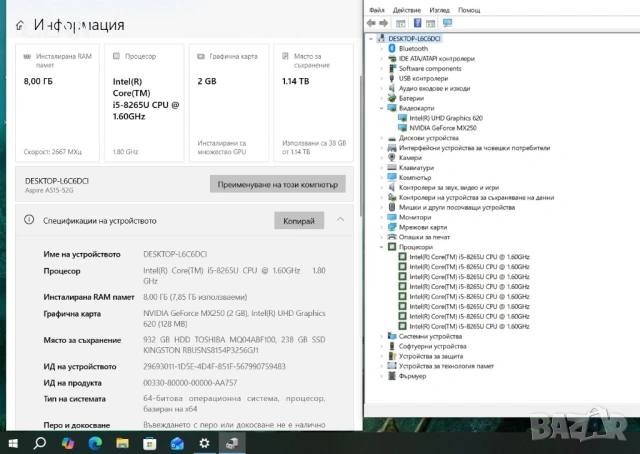Expand the Системни устройства category
This screenshot has height=454, width=640.
point(382,336)
